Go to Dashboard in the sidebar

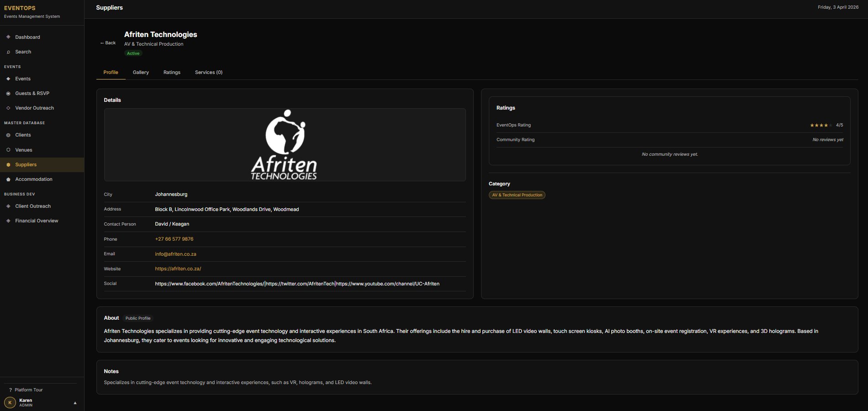point(42,37)
